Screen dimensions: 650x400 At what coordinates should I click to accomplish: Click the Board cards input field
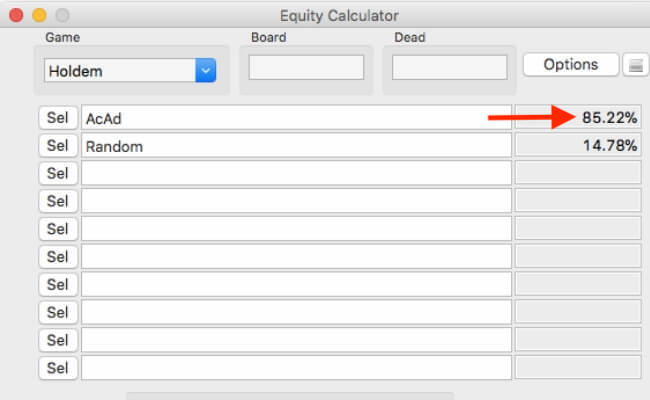coord(306,68)
